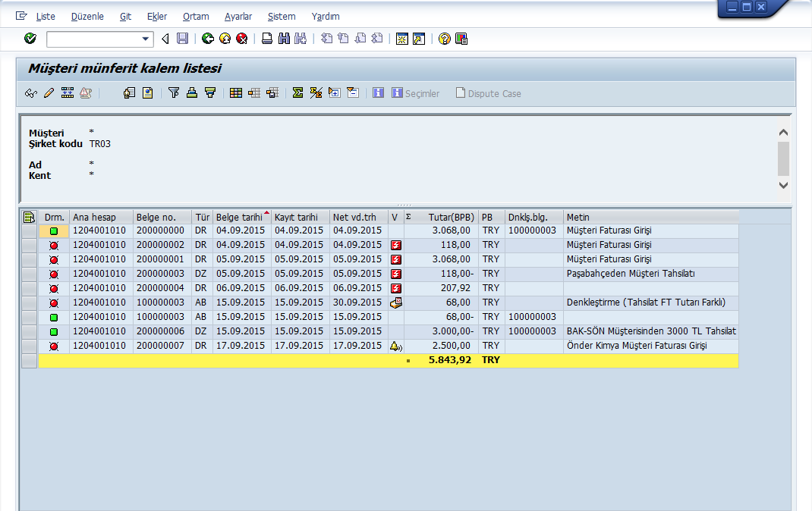Click header panel scrollbar thumb
Viewport: 812px width, 511px height.
(x=783, y=158)
